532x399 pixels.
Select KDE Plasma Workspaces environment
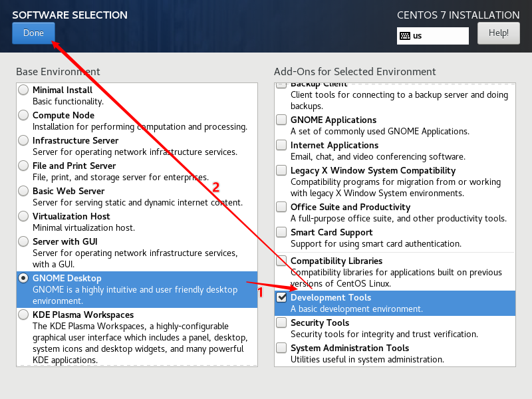pyautogui.click(x=24, y=315)
